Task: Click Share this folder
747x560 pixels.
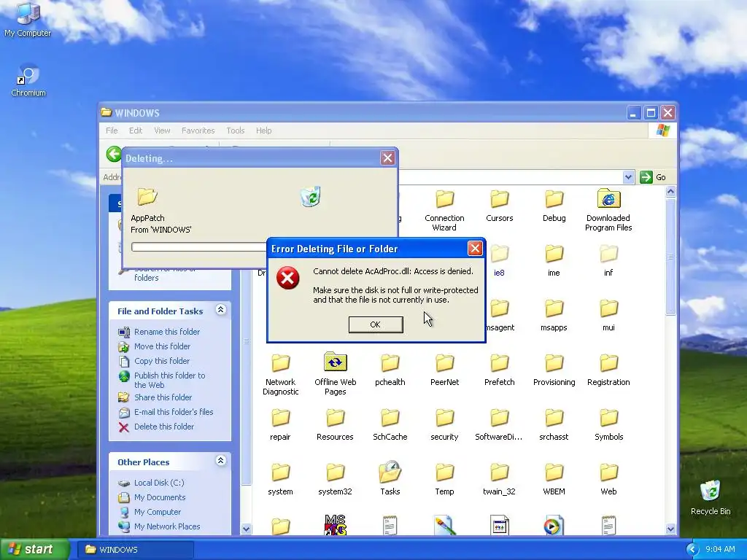Action: point(155,397)
